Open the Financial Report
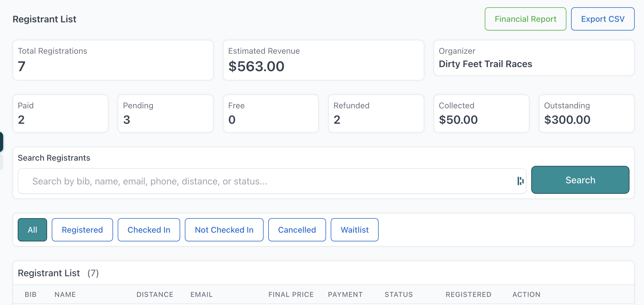The height and width of the screenshot is (305, 644). [x=525, y=19]
